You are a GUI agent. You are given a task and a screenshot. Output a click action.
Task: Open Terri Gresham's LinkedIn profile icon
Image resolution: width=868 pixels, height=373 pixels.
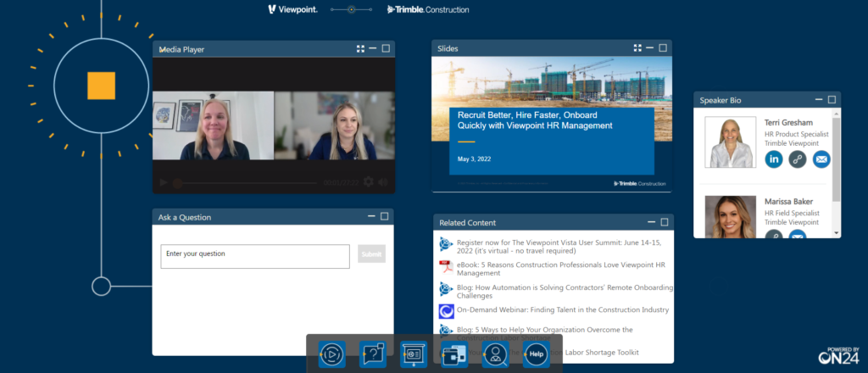tap(774, 159)
